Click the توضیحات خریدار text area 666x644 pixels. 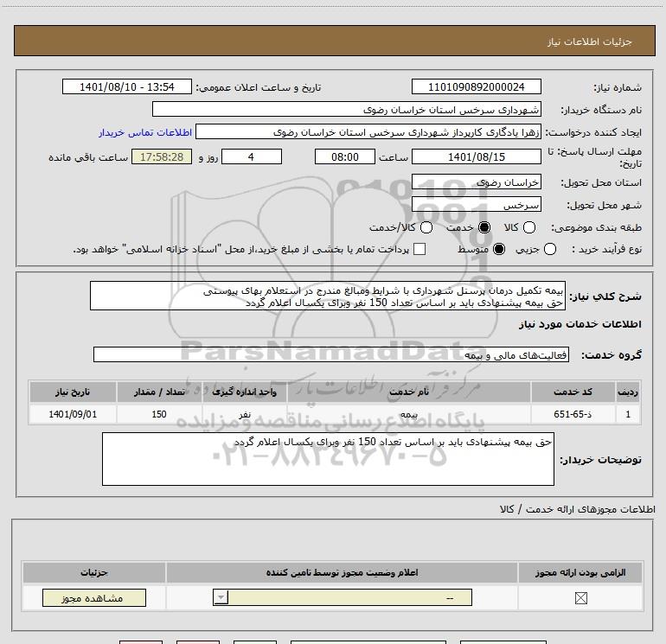[328, 459]
